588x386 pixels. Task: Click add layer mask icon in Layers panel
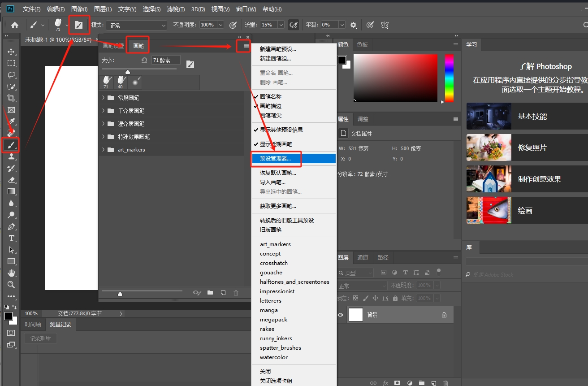tap(397, 383)
